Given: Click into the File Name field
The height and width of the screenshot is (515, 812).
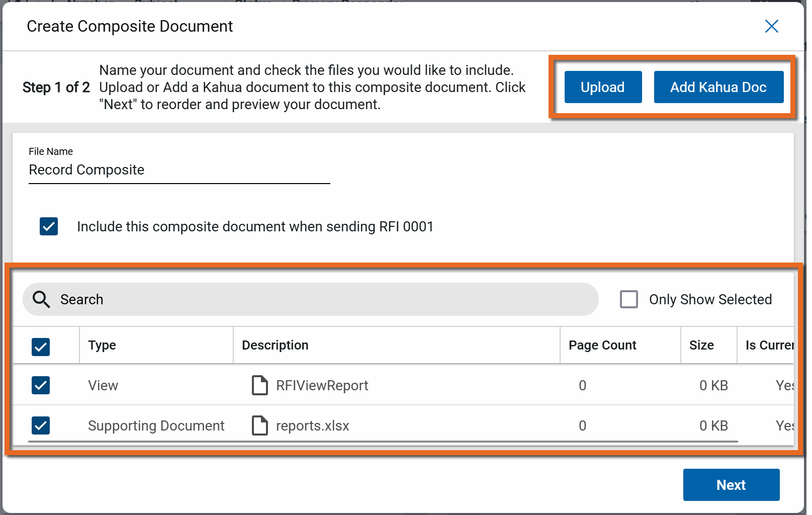Looking at the screenshot, I should point(179,170).
